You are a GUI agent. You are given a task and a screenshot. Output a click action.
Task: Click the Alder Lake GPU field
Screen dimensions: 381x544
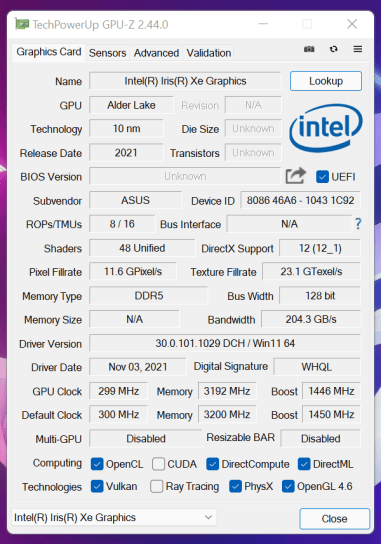coord(131,105)
